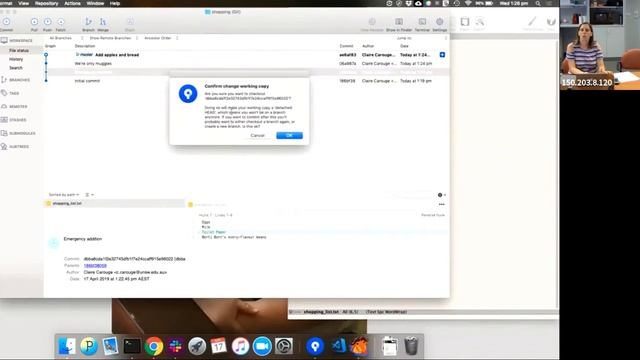Screen dimensions: 640x360
Task: Open Slack from the Dock
Action: 176,346
